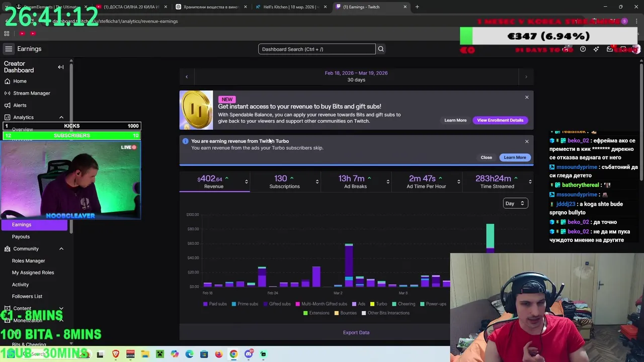Open Brave browser from taskbar
Viewport: 644px width, 362px height.
[116, 354]
